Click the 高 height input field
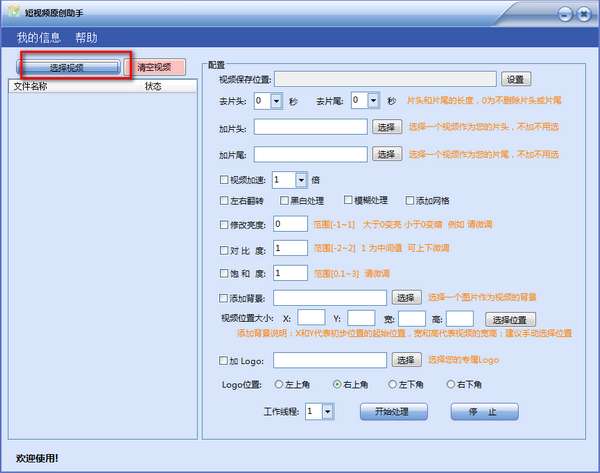 (460, 318)
